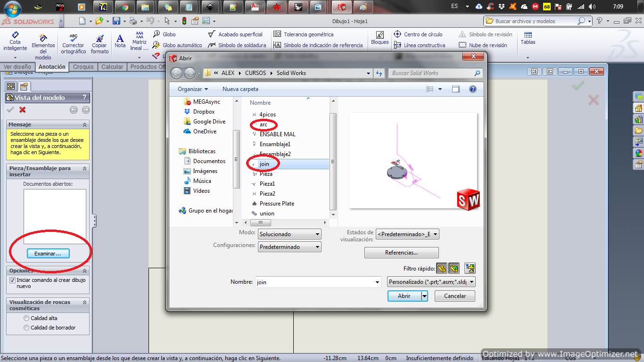Screen dimensions: 644x362
Task: Open the Abrir button's dropdown arrow
Action: 424,296
